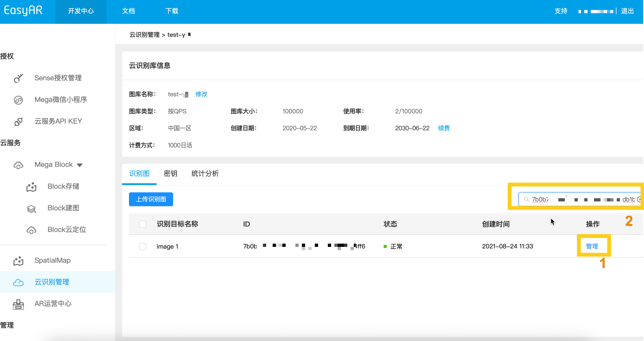This screenshot has width=644, height=341.
Task: Click the 上传识别图 button
Action: pyautogui.click(x=151, y=199)
